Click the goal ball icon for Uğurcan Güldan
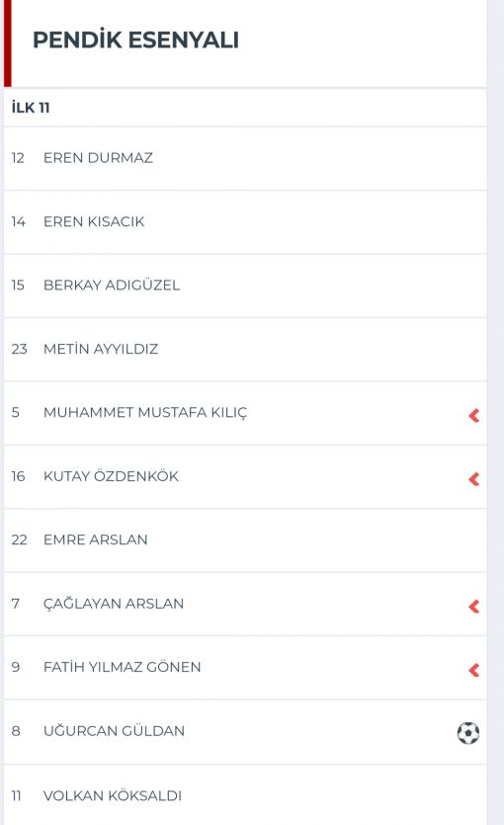Screen dimensions: 504x825 click(x=468, y=733)
